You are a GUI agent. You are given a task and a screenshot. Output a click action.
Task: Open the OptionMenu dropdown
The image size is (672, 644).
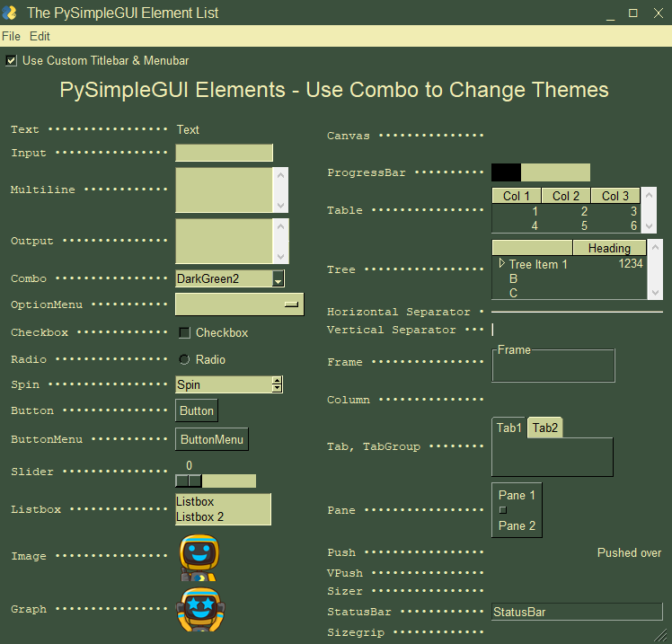(x=240, y=304)
